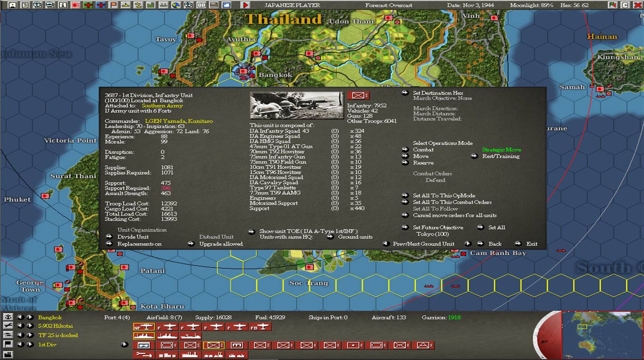
Task: Click the aircraft icon beside S-902 Hikotai row
Action: 8,326
